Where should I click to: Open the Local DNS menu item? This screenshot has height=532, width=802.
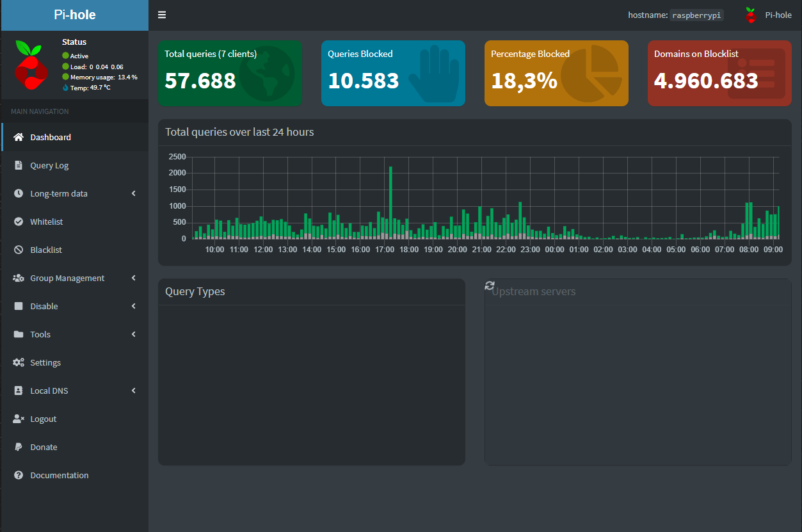(49, 391)
